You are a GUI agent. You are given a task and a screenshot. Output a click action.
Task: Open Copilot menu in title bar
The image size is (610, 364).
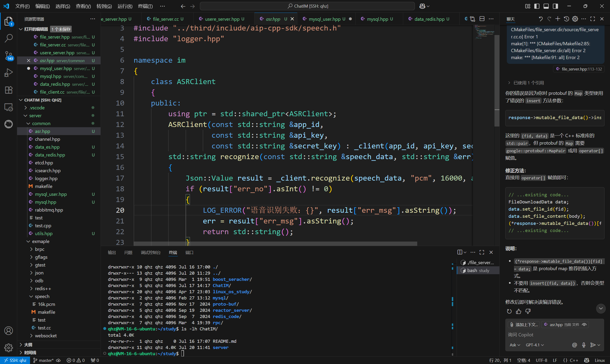pyautogui.click(x=424, y=6)
